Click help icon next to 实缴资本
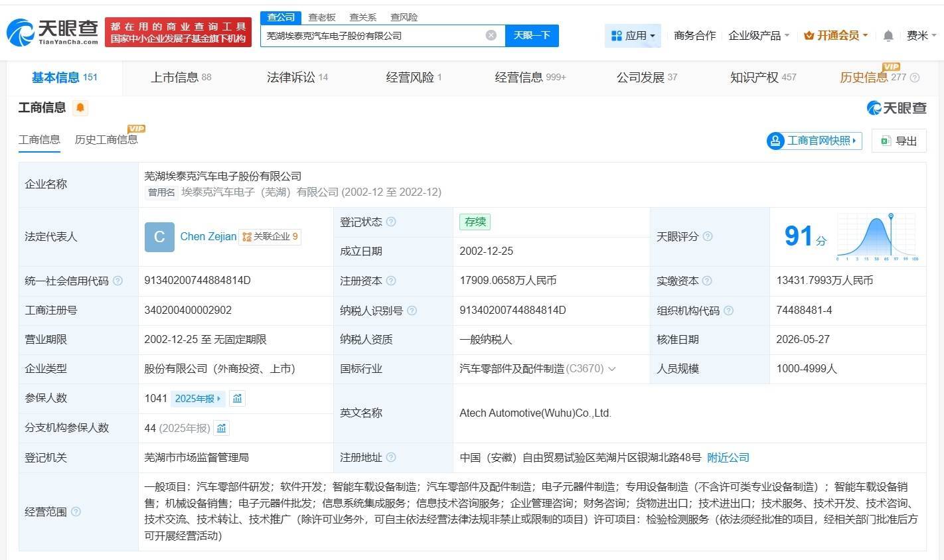Screen dimensions: 944x560 (707, 281)
